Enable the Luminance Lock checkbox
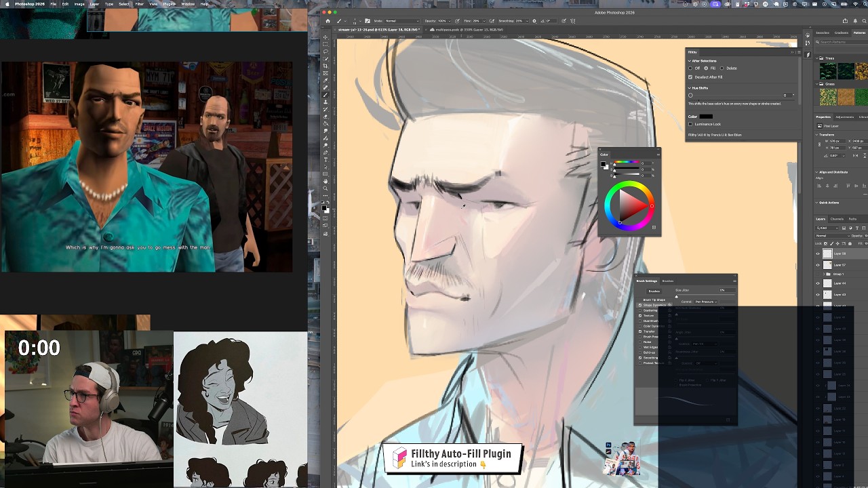This screenshot has width=868, height=488. [690, 124]
